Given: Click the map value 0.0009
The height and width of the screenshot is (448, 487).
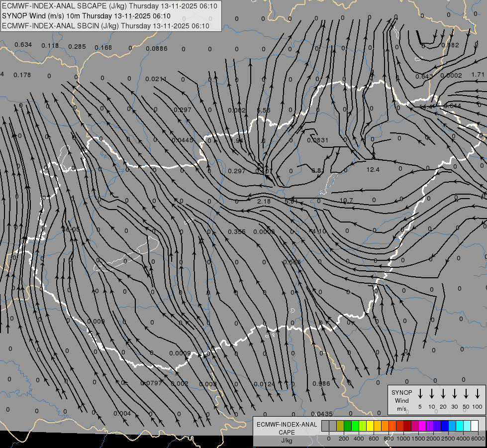Looking at the screenshot, I should coord(180,353).
